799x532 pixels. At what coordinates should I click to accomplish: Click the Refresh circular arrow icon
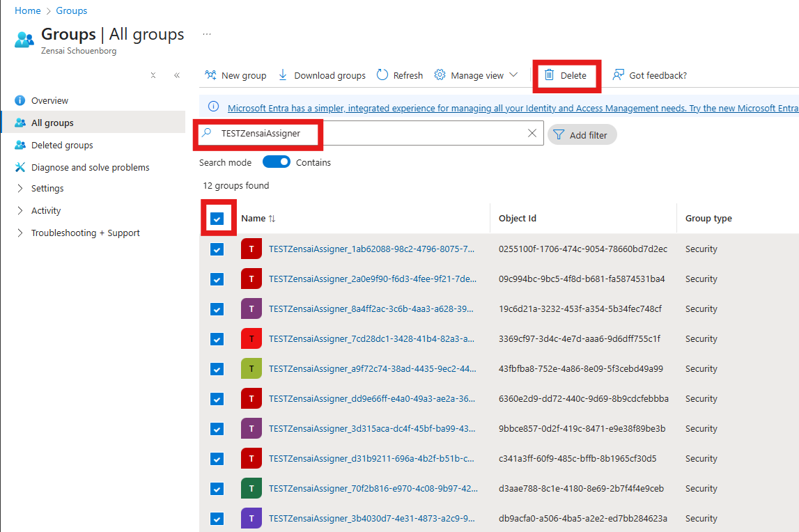click(382, 75)
